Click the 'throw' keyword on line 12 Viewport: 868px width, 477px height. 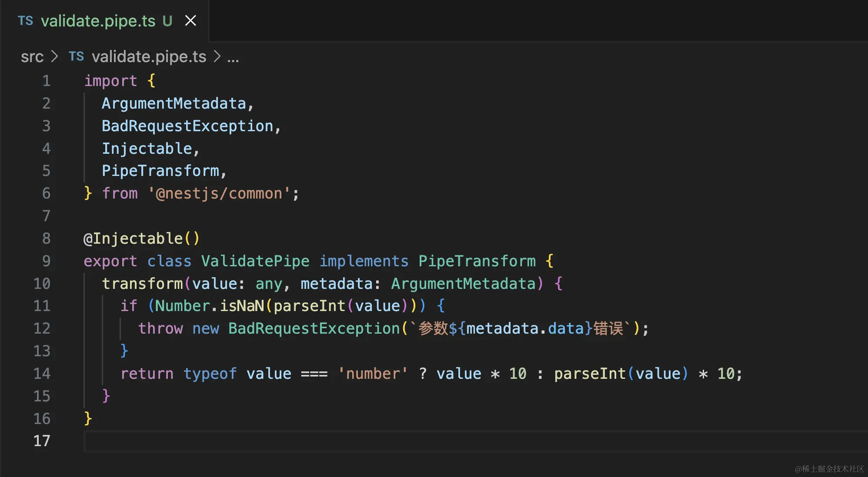160,328
